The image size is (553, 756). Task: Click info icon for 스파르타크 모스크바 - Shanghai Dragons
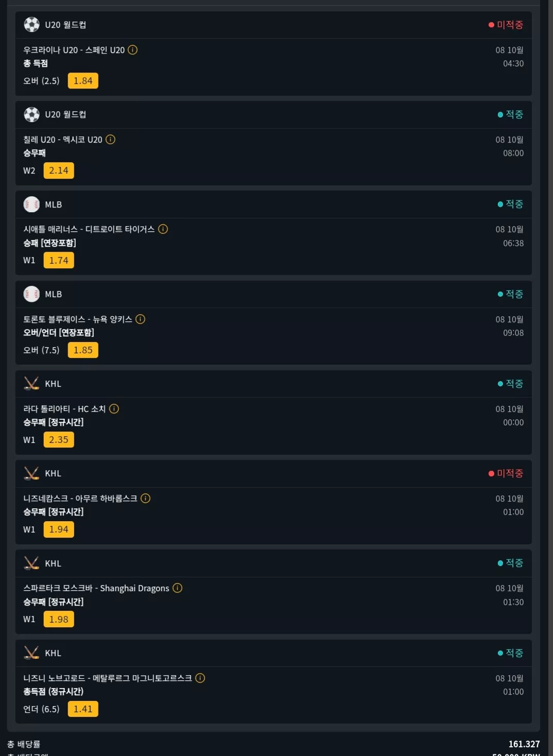pyautogui.click(x=177, y=588)
